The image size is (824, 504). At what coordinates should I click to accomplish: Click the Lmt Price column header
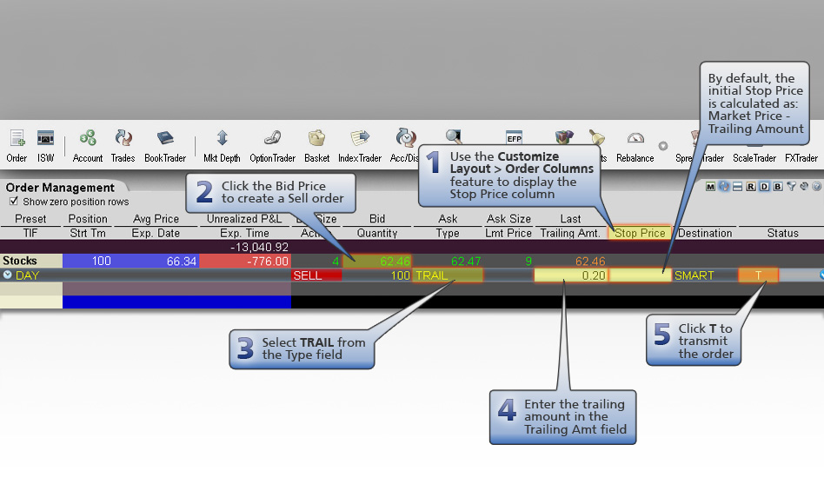508,233
